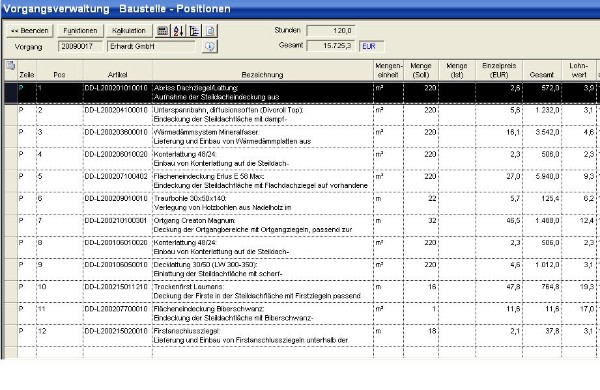Screen dimensions: 600x390
Task: Select the Unterspannbahn, diffusionsoffen description
Action: 228,110
